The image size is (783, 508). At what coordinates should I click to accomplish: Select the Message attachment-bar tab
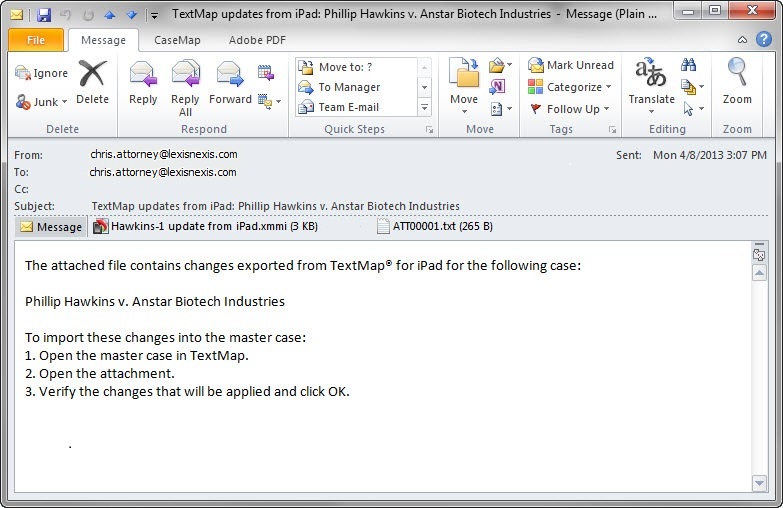tap(51, 227)
